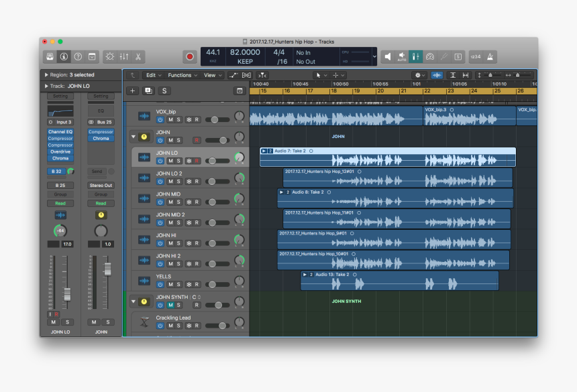
Task: Open the pointer tool dropdown
Action: coord(321,75)
